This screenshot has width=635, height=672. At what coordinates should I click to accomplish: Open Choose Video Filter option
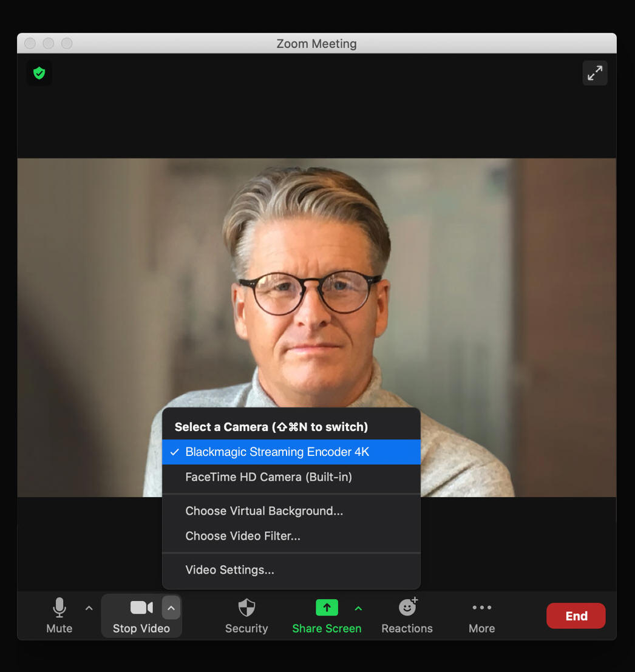(x=291, y=535)
